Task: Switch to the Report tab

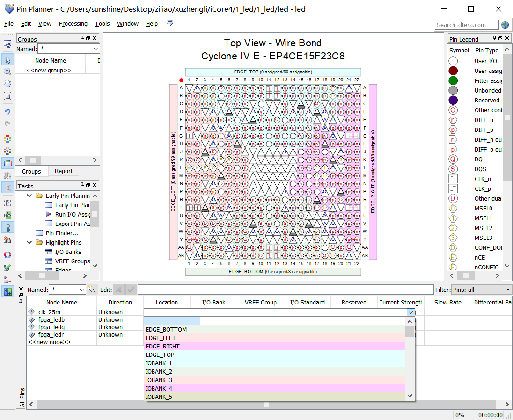Action: (x=64, y=171)
